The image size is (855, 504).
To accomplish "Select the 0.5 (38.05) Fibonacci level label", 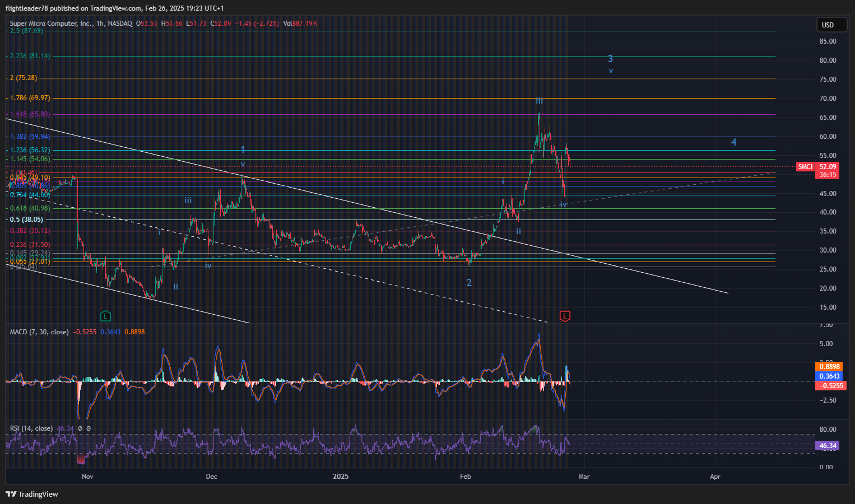I will pos(26,220).
